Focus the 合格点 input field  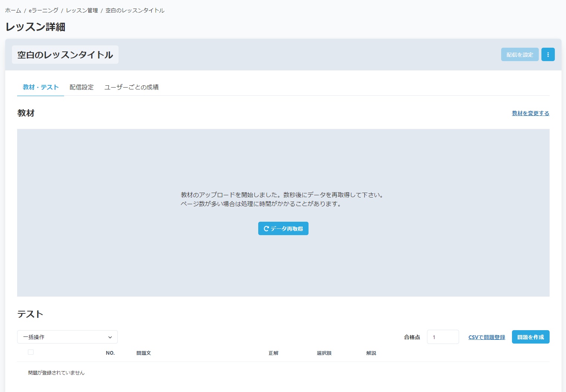point(443,337)
